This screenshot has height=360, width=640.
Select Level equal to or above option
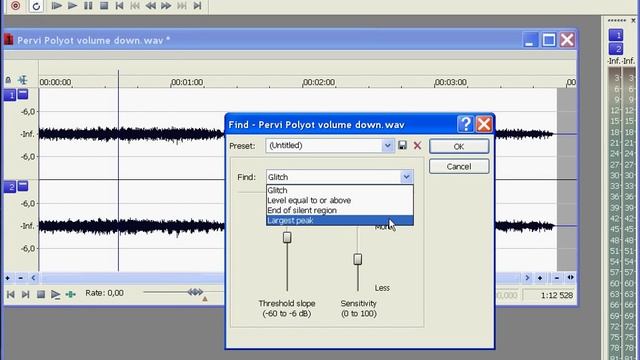340,200
